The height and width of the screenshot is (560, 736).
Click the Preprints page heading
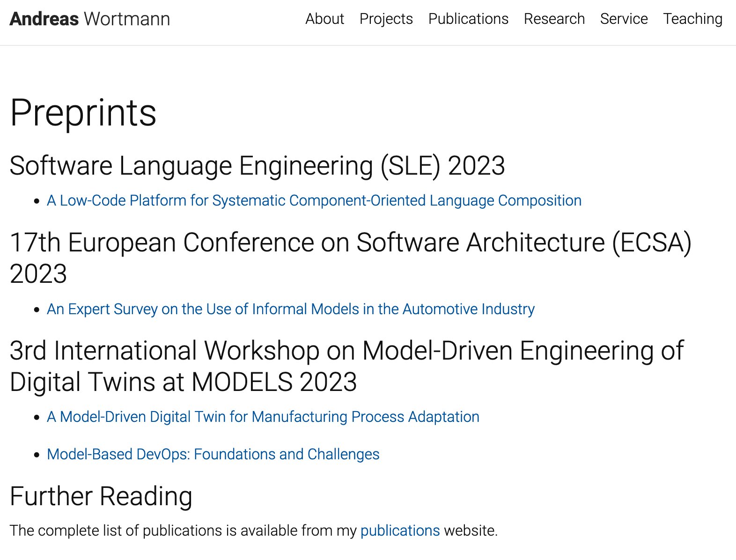click(83, 113)
